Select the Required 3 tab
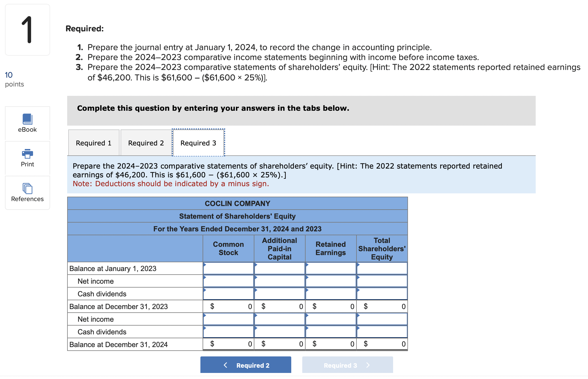 pos(198,143)
